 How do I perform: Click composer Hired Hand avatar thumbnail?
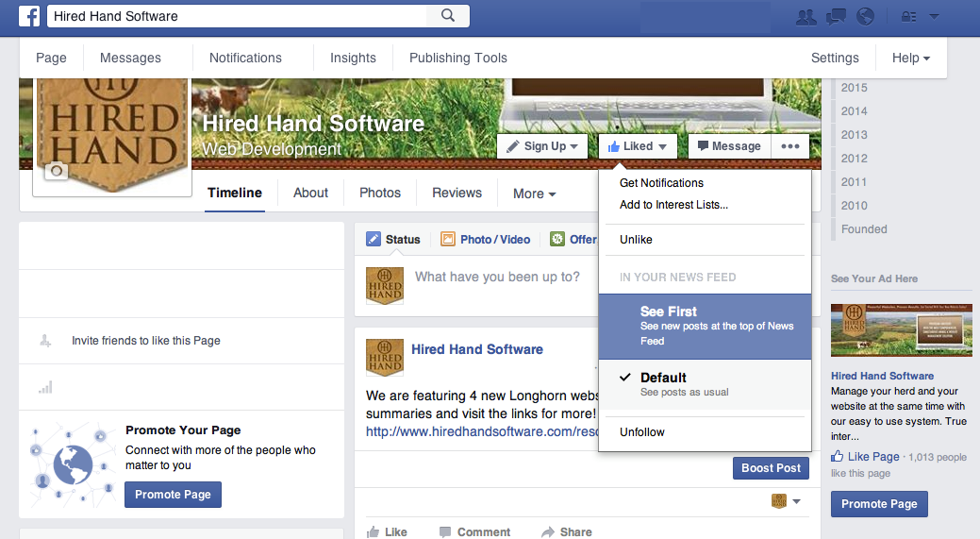385,286
